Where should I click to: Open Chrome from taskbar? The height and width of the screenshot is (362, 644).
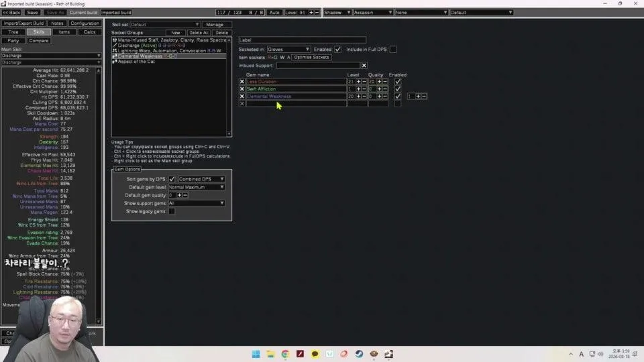285,354
